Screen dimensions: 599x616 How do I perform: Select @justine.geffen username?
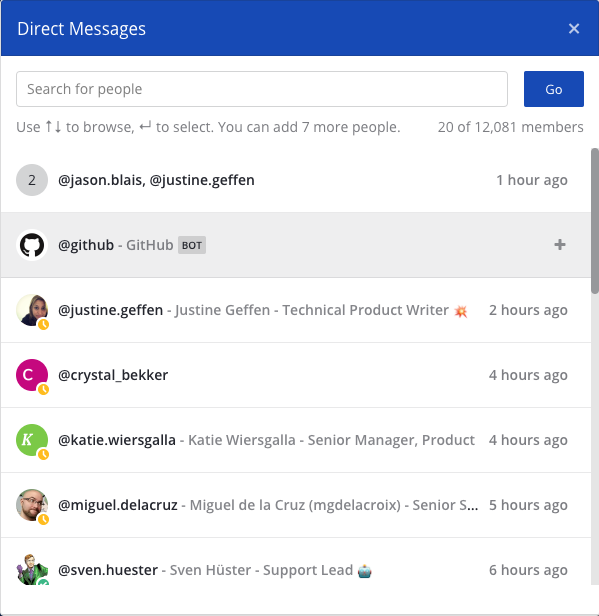coord(110,310)
